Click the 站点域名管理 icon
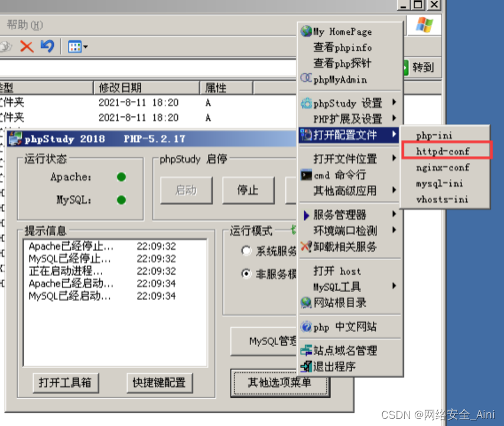 (306, 350)
